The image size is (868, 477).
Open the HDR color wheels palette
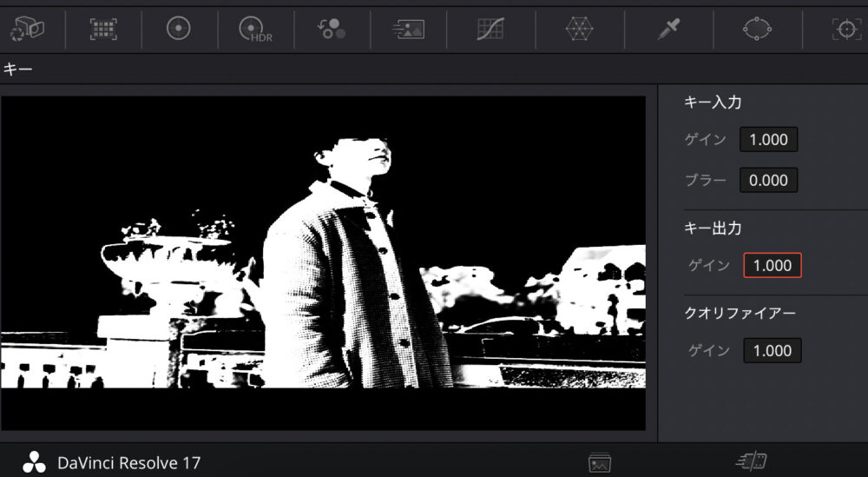click(x=255, y=30)
